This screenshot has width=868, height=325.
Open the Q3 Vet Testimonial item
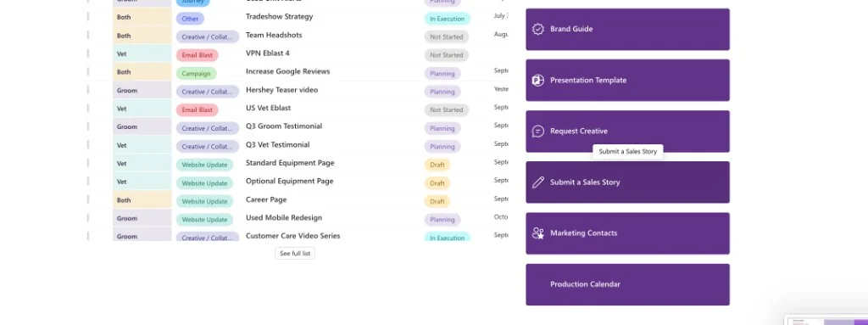point(278,145)
